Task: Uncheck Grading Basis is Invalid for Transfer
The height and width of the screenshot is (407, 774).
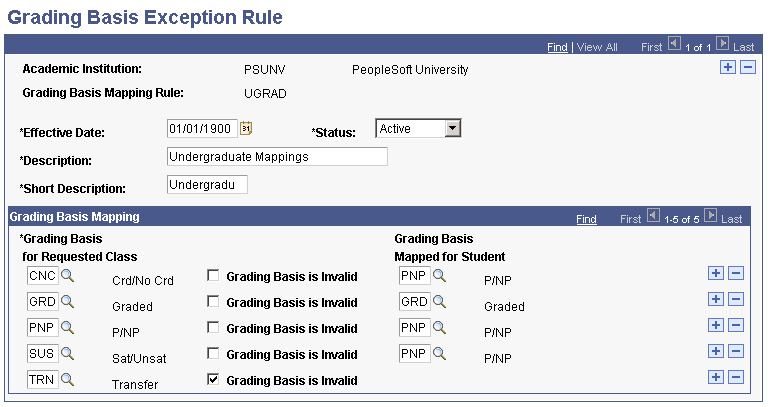Action: 213,380
